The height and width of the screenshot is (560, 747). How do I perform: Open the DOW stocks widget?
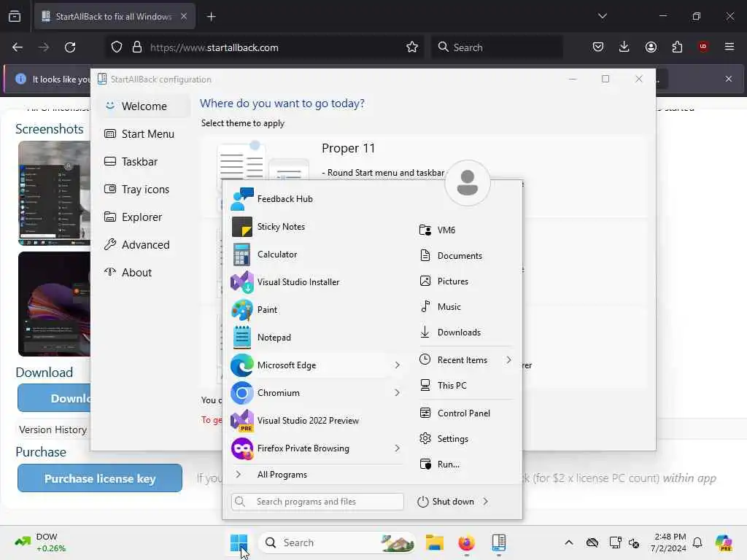point(40,542)
